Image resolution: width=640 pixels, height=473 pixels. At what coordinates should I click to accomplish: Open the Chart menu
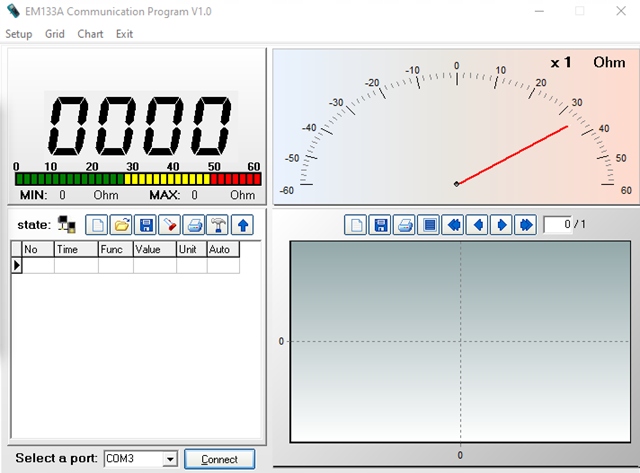pyautogui.click(x=90, y=34)
